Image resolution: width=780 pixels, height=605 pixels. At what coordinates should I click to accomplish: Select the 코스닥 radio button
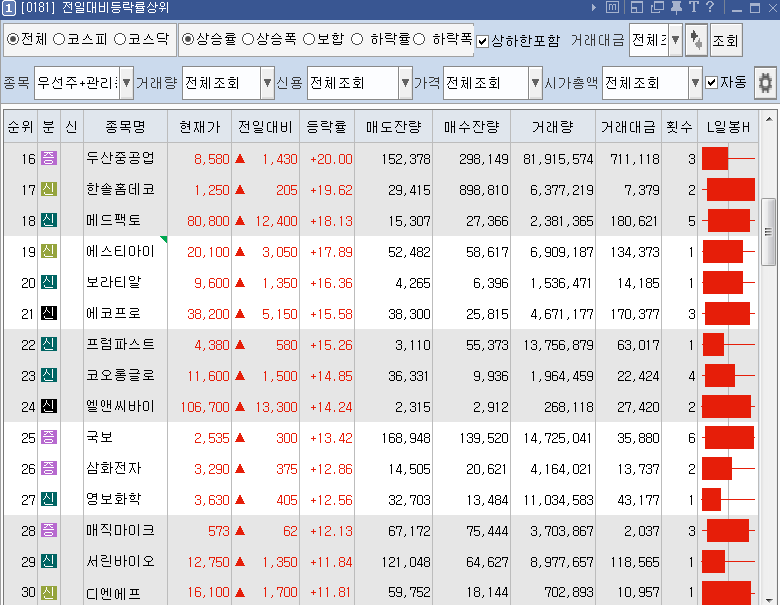point(120,39)
